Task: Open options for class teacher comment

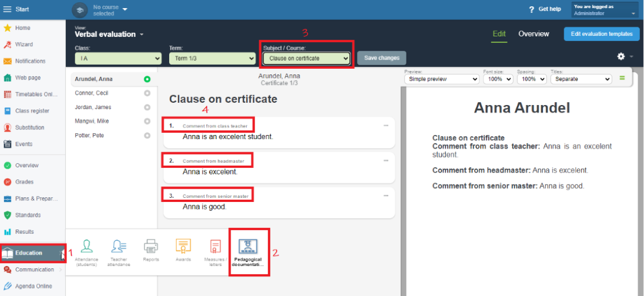Action: point(386,126)
